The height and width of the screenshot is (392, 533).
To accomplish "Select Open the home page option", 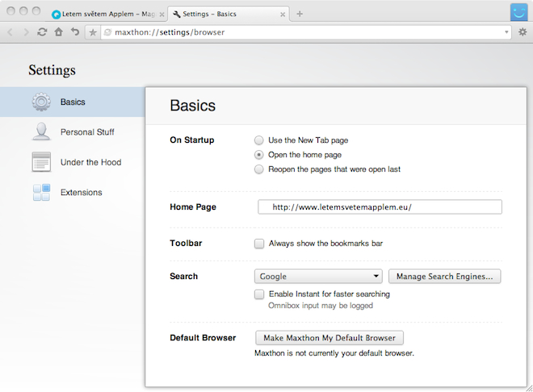I will [x=259, y=155].
